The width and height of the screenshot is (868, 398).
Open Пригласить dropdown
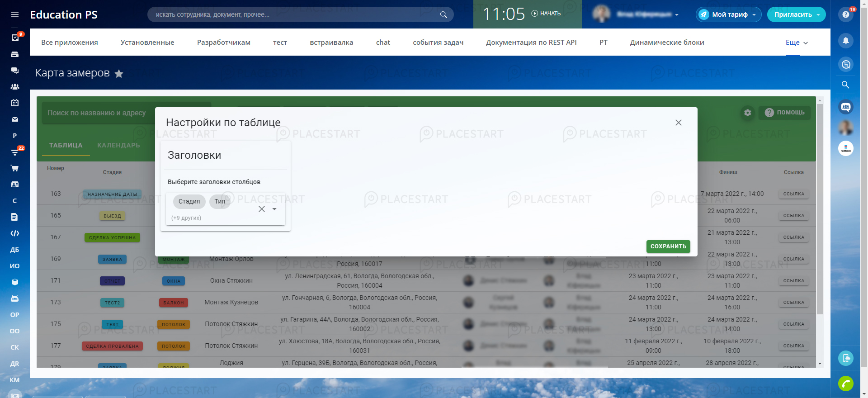[x=797, y=14]
